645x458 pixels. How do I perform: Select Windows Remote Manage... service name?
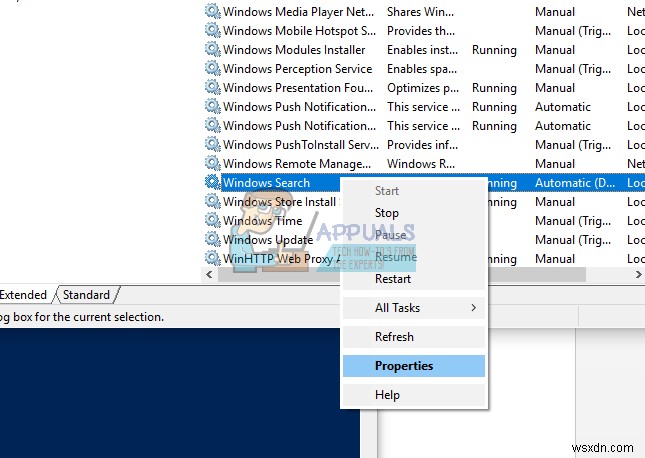[x=297, y=164]
